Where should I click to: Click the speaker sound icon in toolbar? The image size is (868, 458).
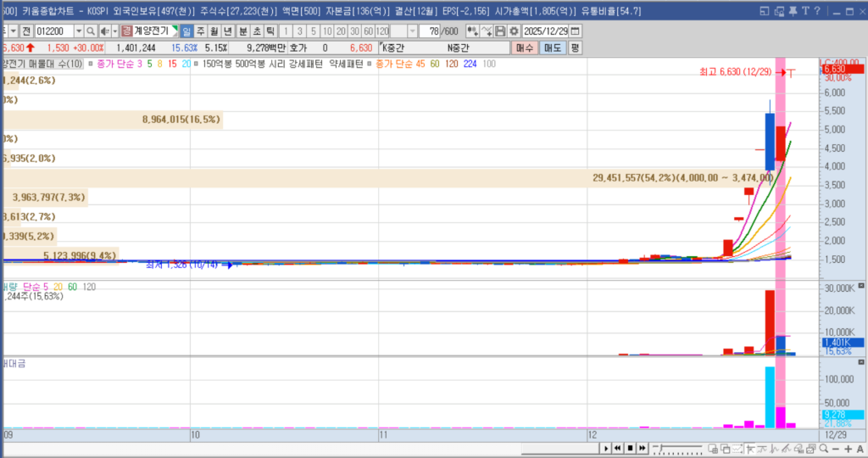coord(105,31)
